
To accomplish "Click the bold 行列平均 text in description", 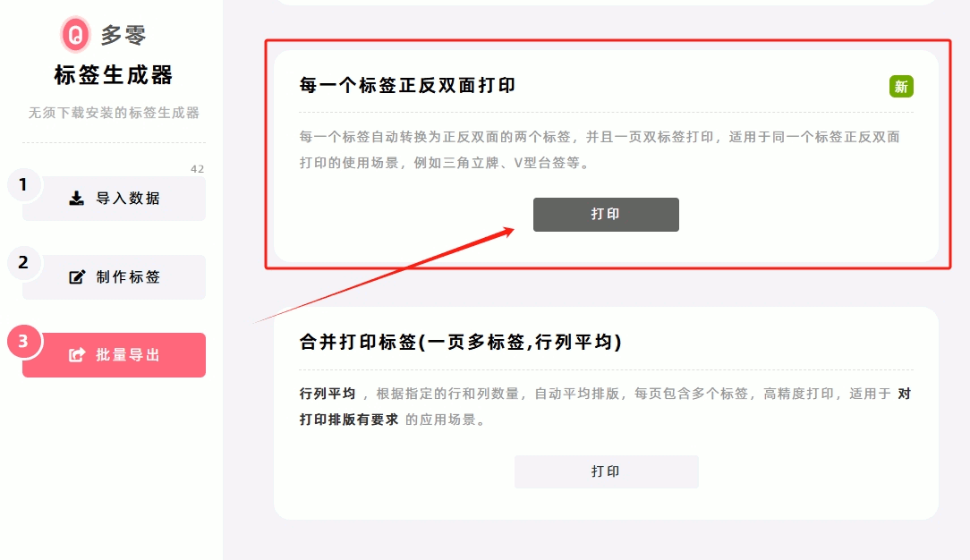I will (x=328, y=394).
